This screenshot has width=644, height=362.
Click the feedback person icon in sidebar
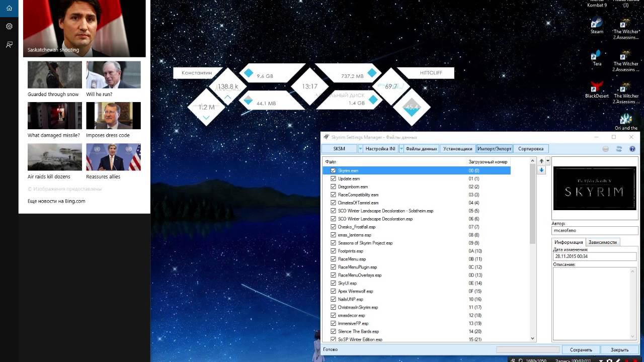click(x=9, y=45)
